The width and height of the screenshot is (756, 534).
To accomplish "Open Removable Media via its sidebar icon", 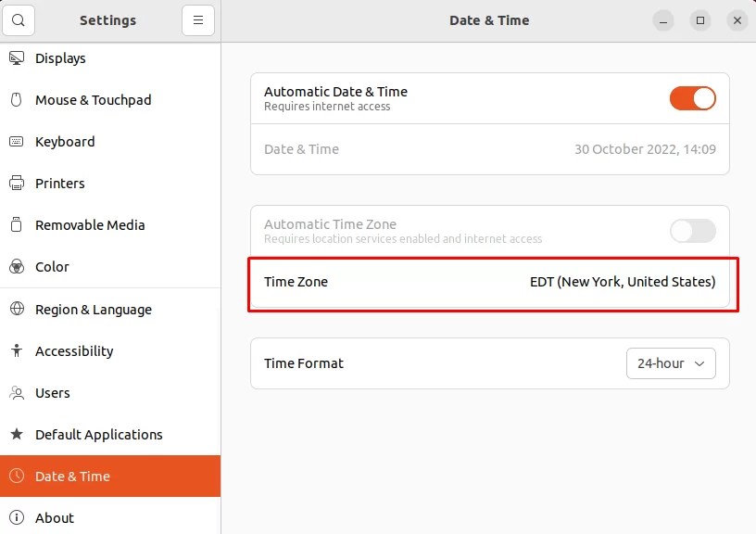I will [15, 224].
